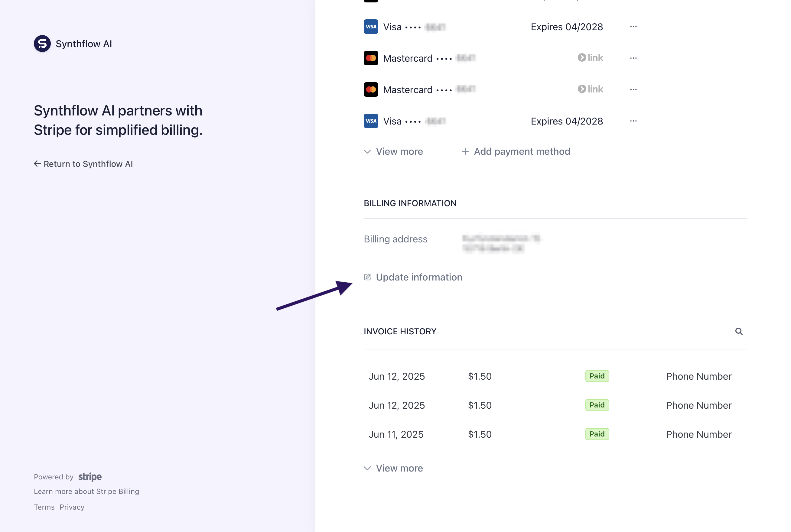Click the first Jun 12, 2025 invoice row
Viewport: 791px width, 532px height.
[x=397, y=376]
